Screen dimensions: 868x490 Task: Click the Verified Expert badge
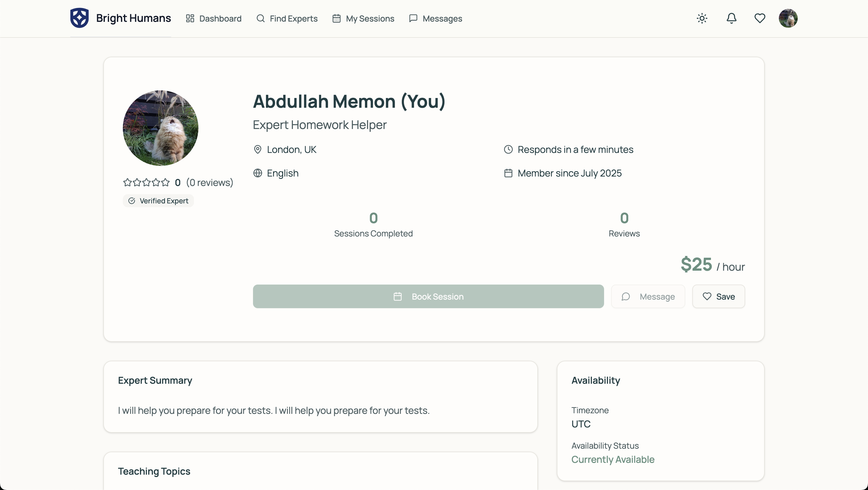click(158, 200)
